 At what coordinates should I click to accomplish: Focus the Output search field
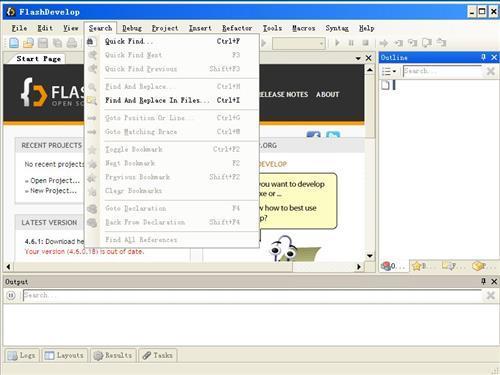coord(252,295)
